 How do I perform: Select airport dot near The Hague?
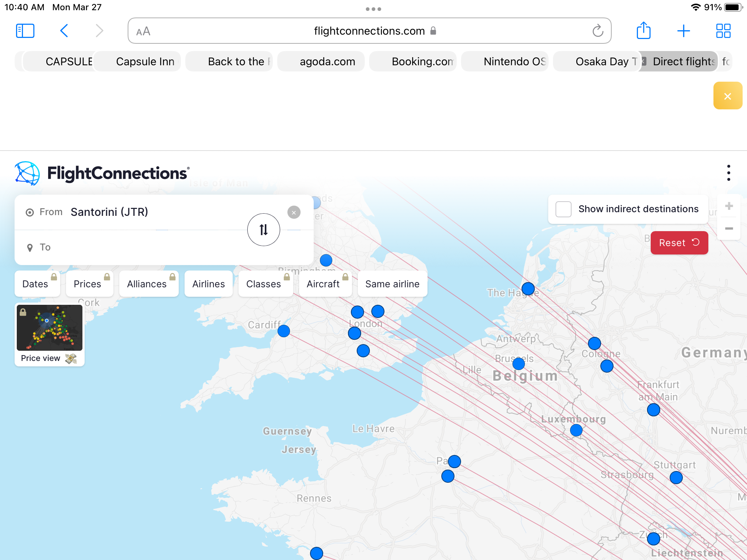point(528,289)
